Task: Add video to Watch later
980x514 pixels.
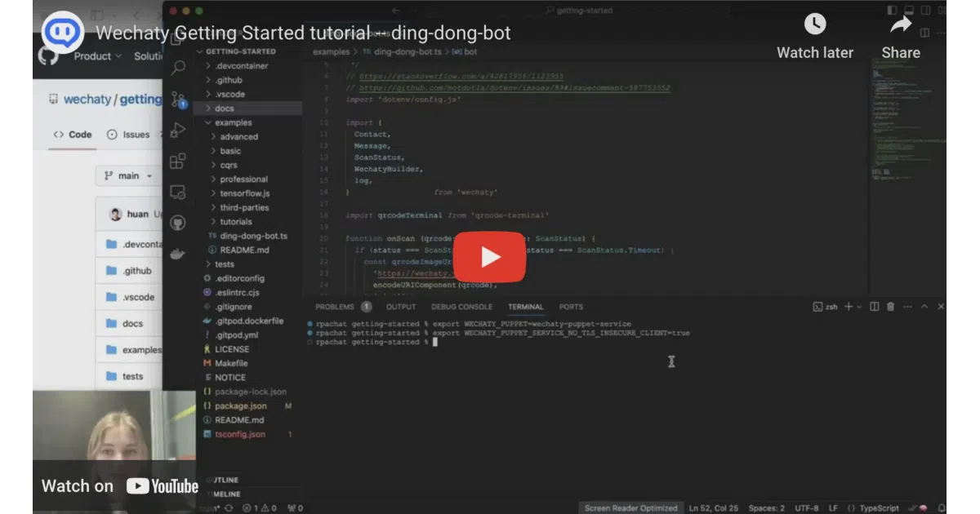Action: [814, 37]
